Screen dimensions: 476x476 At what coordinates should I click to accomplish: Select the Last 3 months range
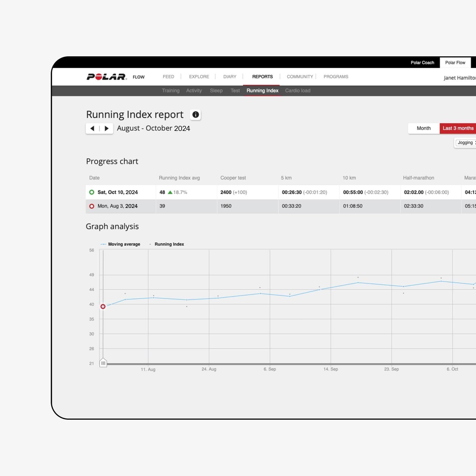(x=458, y=128)
